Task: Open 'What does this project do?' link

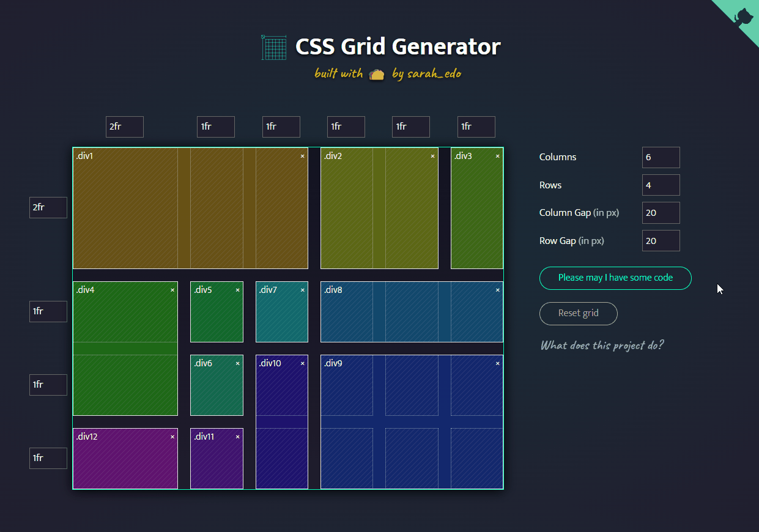Action: pyautogui.click(x=602, y=345)
